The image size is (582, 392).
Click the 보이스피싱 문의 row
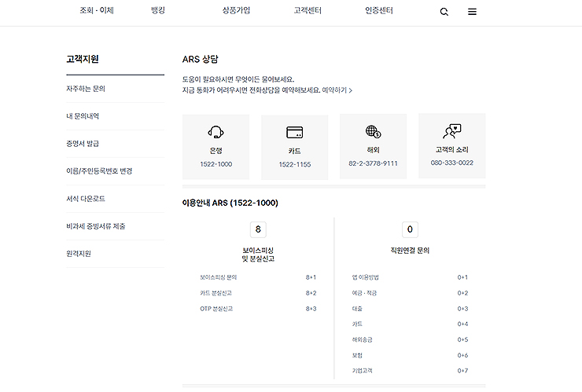[258, 277]
